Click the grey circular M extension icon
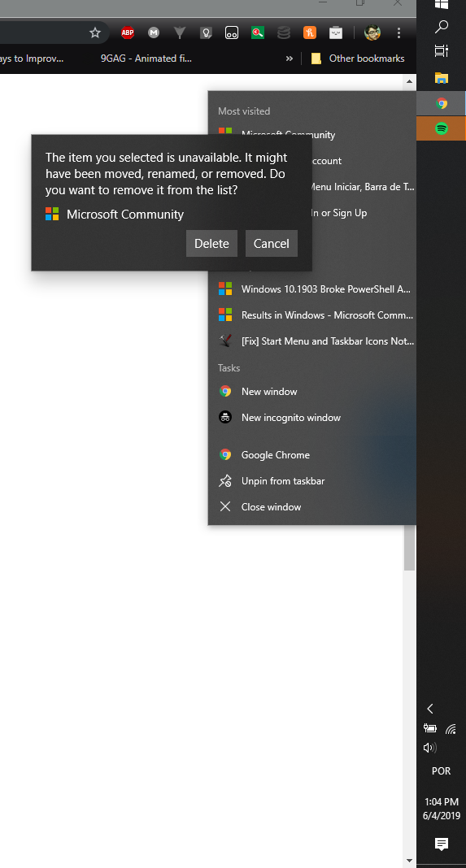466x868 pixels. coord(154,33)
